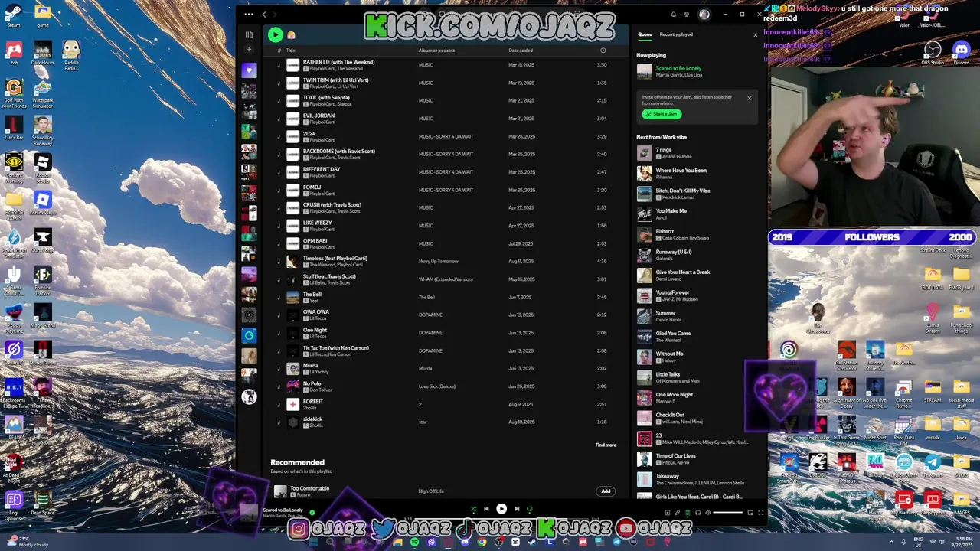This screenshot has height=551, width=980.
Task: Open the Steam desktop shortcut
Action: (x=14, y=15)
